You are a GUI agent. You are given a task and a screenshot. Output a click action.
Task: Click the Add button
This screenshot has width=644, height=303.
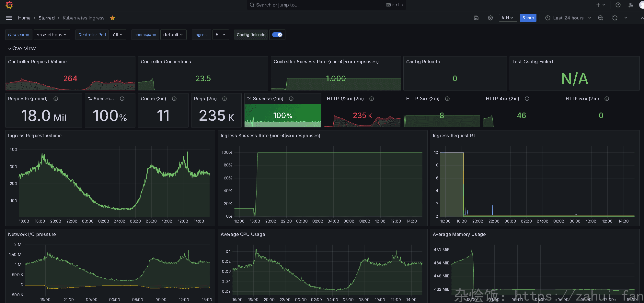(507, 18)
